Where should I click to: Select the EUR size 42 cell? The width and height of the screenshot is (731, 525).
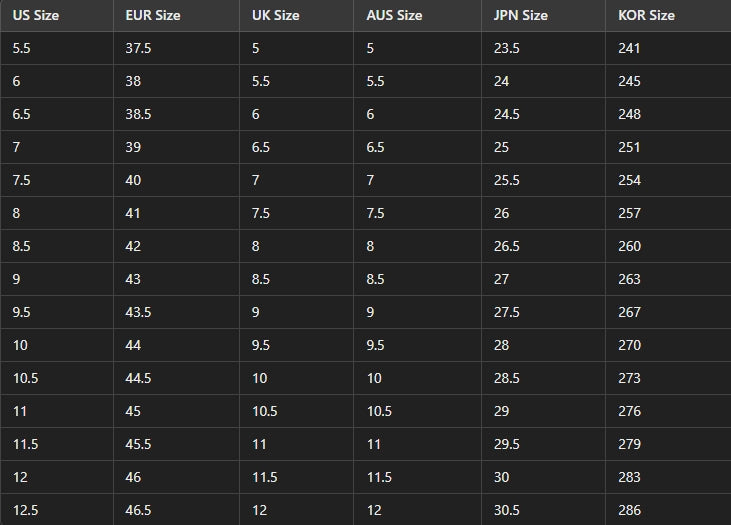pyautogui.click(x=133, y=246)
